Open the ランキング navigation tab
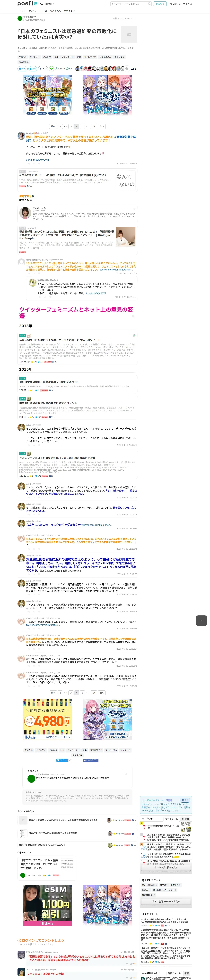Viewport: 210px width, 980px height. (34, 11)
